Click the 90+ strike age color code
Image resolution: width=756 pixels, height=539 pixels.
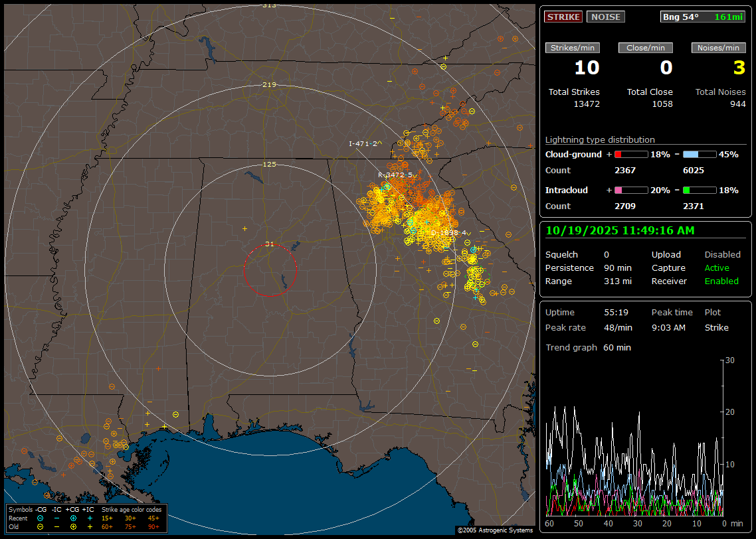153,526
